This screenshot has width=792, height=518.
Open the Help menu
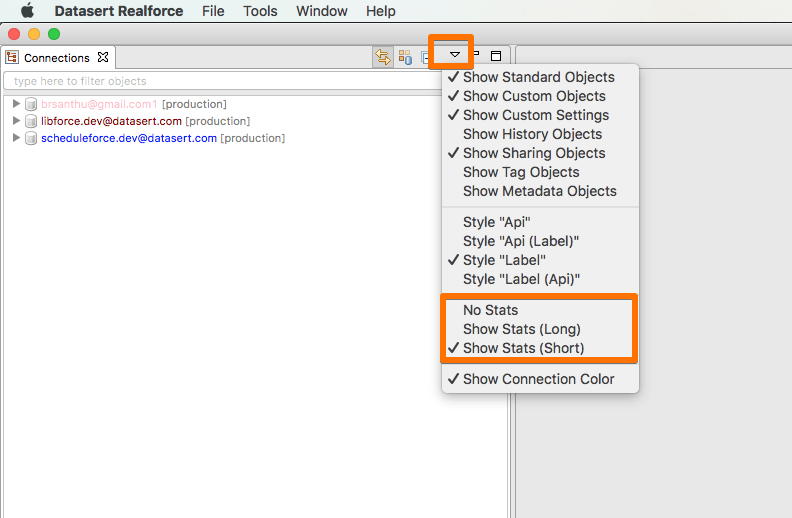[x=381, y=11]
